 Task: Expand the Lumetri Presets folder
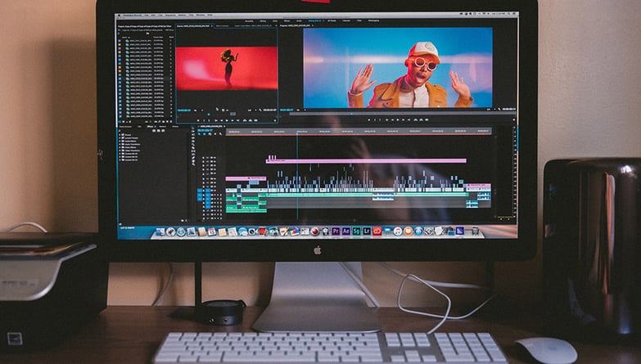pos(120,138)
